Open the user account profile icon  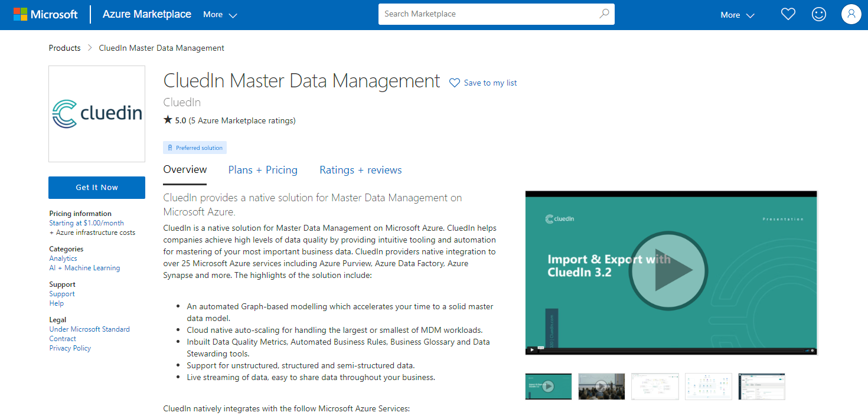pos(851,14)
